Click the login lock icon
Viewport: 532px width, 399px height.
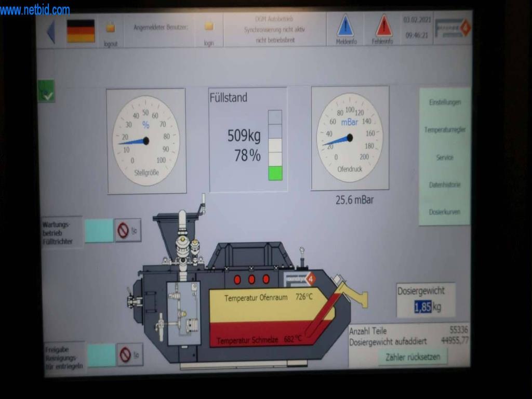[x=209, y=26]
